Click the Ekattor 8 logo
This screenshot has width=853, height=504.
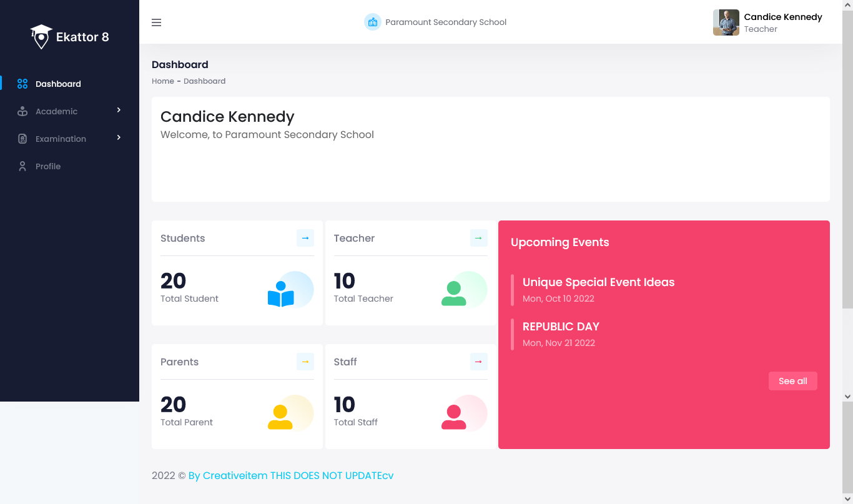[x=69, y=36]
